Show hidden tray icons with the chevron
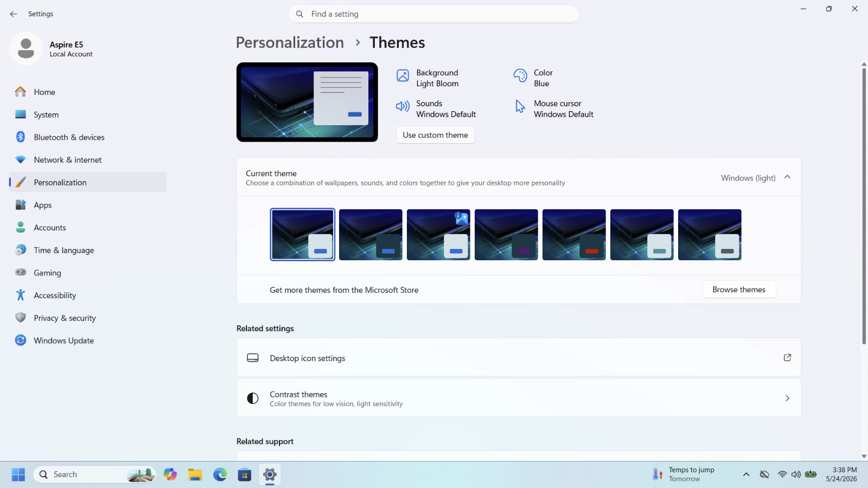This screenshot has width=868, height=488. pos(746,474)
